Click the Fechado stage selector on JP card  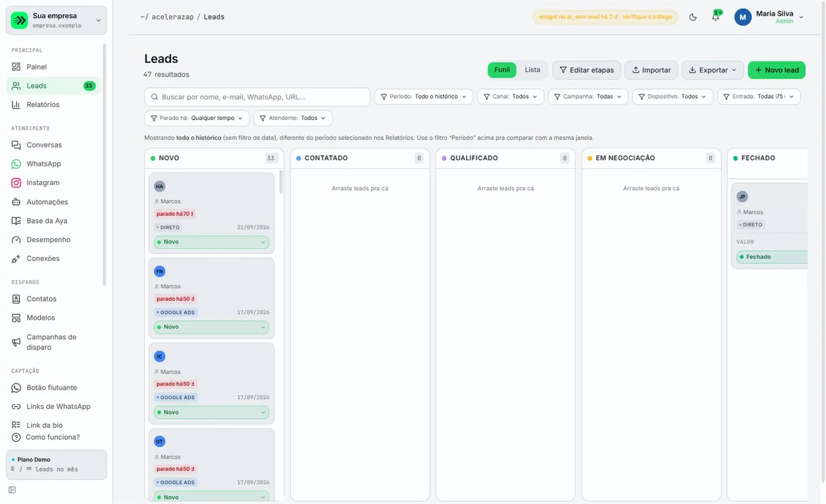pyautogui.click(x=772, y=257)
